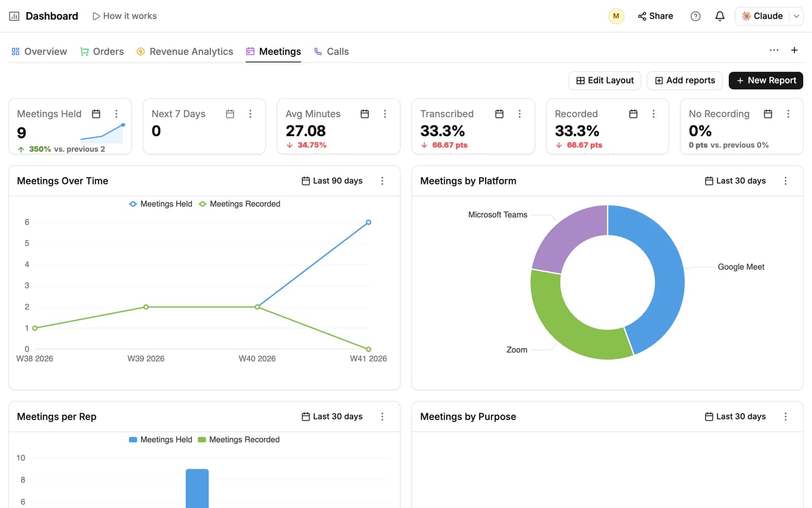Open three-dot menu on Meetings Held card
812x508 pixels.
pos(116,114)
